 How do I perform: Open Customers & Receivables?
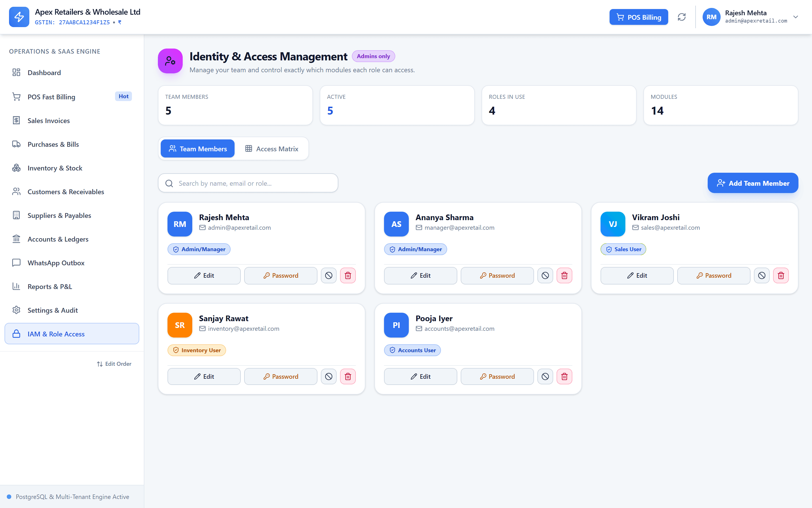pyautogui.click(x=72, y=192)
